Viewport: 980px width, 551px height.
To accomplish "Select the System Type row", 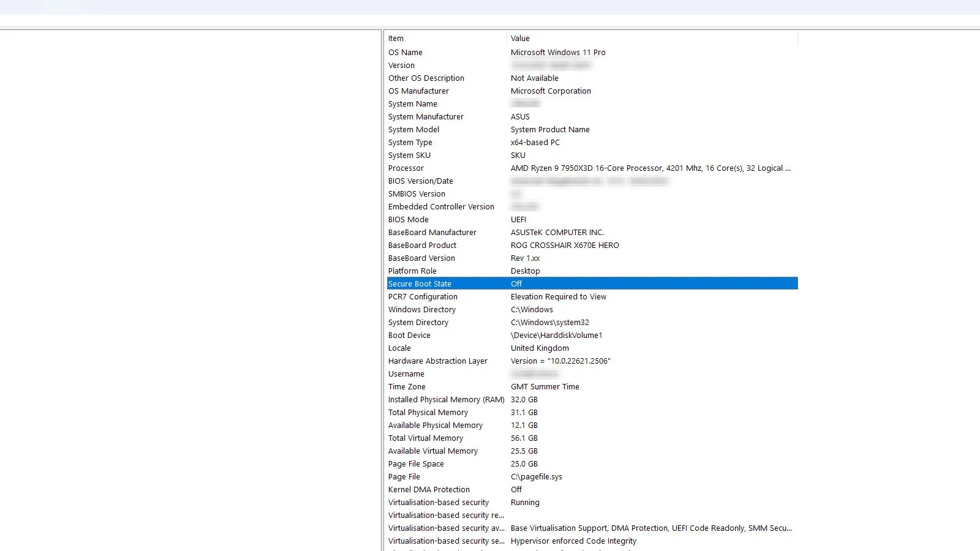I will coord(592,142).
